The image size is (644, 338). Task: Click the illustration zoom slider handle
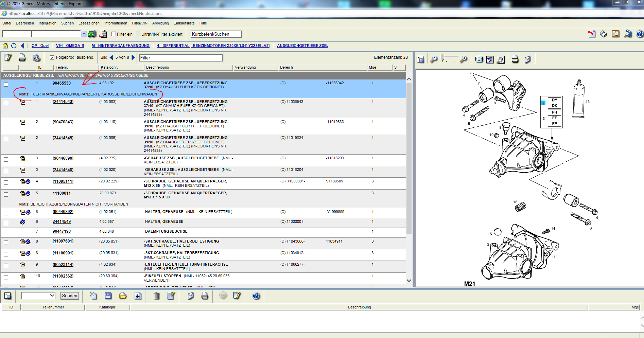coord(442,57)
